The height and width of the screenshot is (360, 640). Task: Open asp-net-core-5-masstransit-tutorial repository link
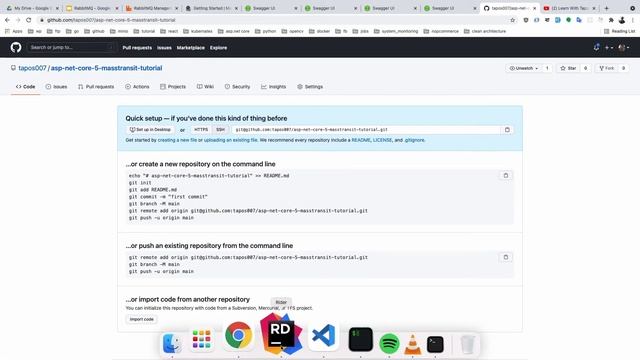(106, 68)
